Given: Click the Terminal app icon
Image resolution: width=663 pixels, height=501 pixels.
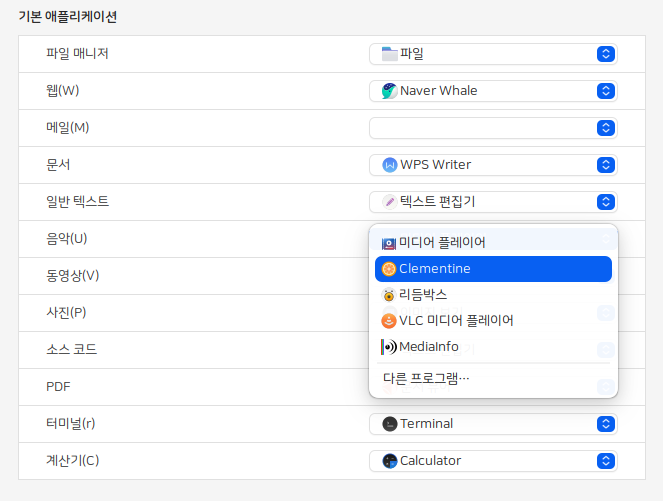Looking at the screenshot, I should point(389,424).
